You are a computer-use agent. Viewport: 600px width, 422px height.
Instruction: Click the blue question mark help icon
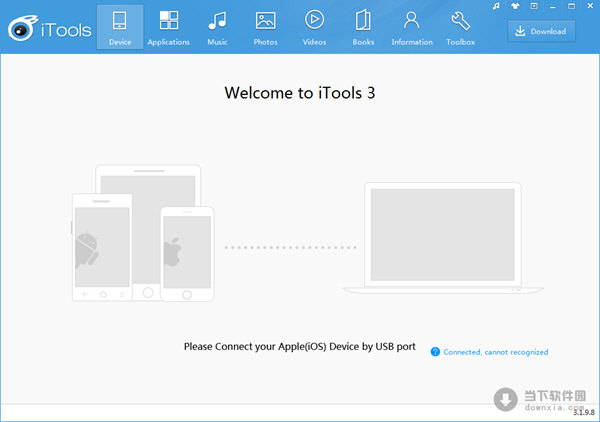(435, 352)
